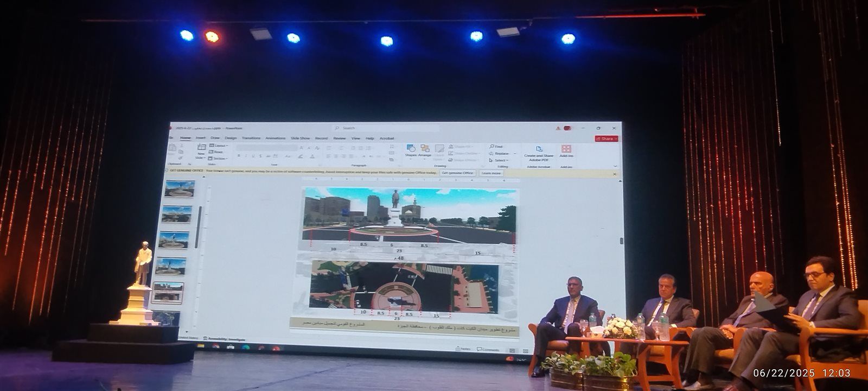Click the New Slide icon
This screenshot has width=868, height=391.
click(201, 152)
